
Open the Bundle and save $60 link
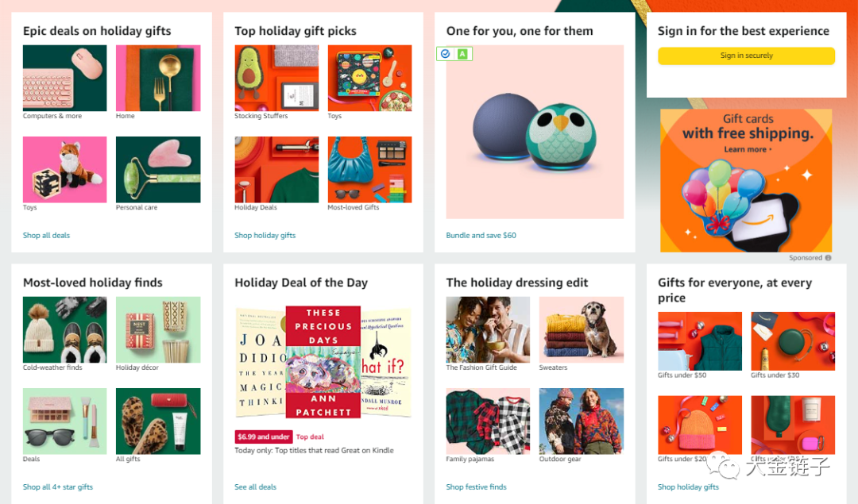(481, 236)
